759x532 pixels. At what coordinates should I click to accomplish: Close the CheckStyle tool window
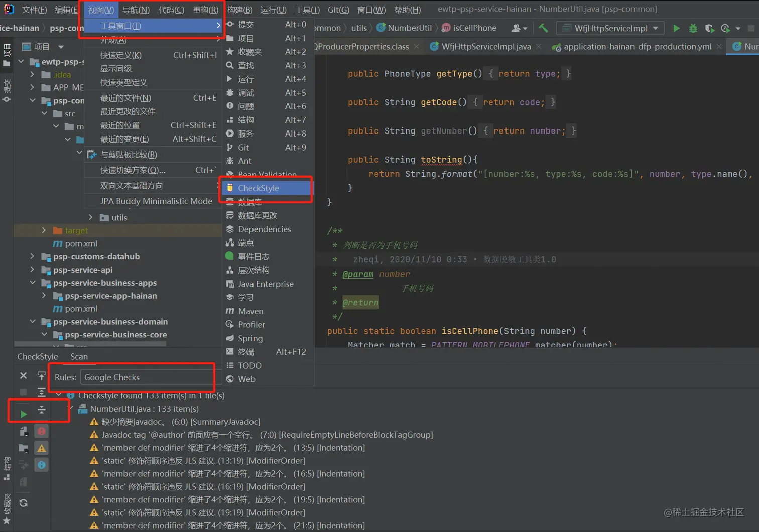pos(23,375)
